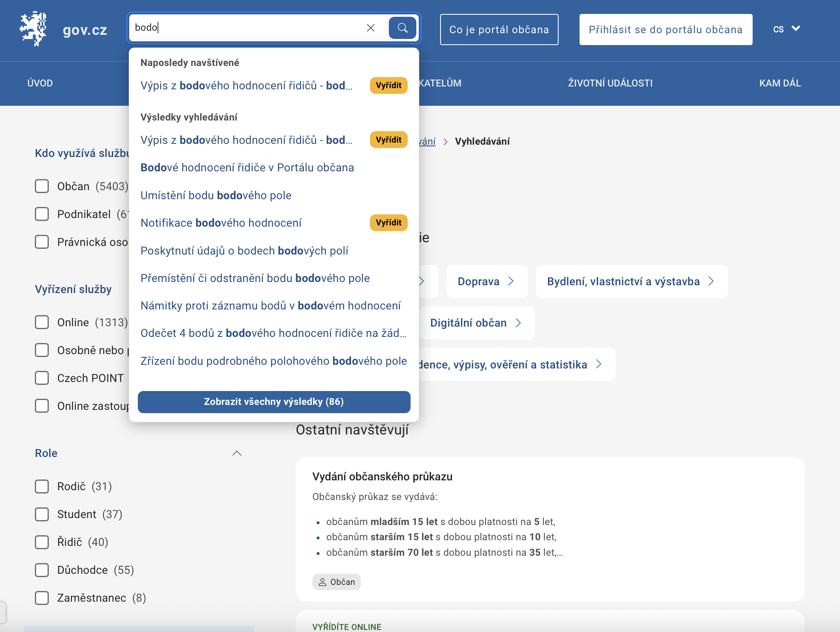Open ŽIVOTNÍ UDÁLOSTI navigation item
Image resolution: width=840 pixels, height=632 pixels.
click(x=610, y=83)
